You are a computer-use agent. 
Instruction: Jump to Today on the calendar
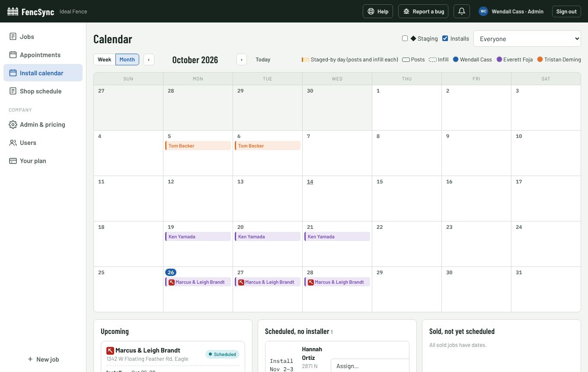click(263, 60)
